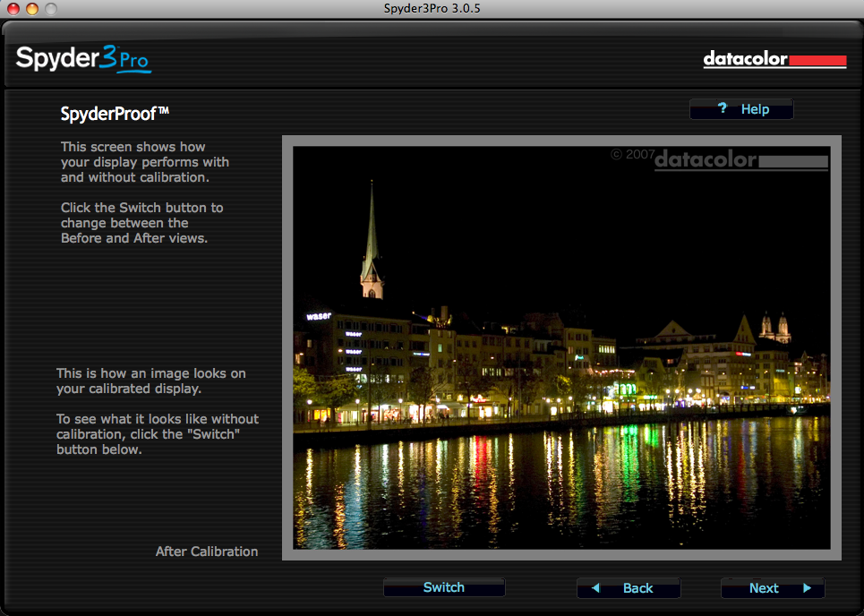Viewport: 864px width, 616px height.
Task: Click the left arrow on Back button
Action: [x=595, y=588]
